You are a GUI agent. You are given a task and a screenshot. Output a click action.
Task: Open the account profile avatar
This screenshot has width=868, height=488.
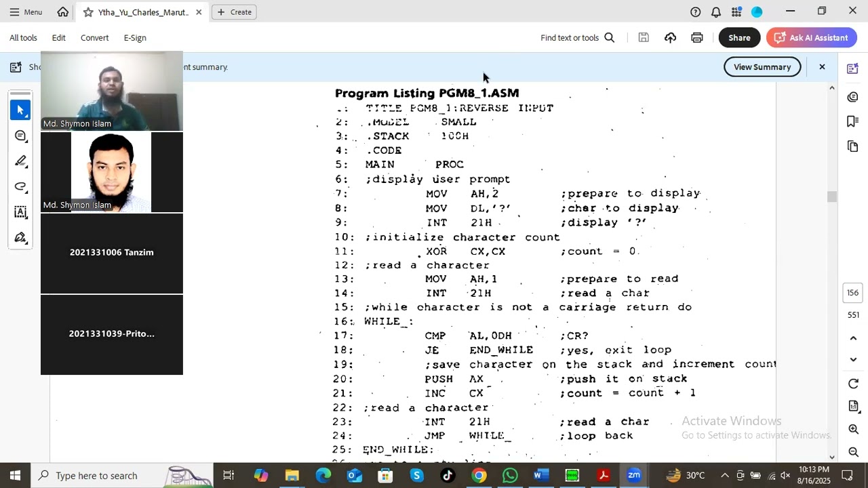pos(757,12)
